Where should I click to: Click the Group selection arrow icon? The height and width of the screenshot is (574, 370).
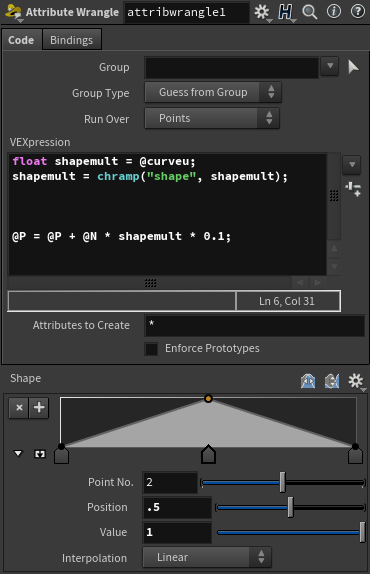[353, 67]
